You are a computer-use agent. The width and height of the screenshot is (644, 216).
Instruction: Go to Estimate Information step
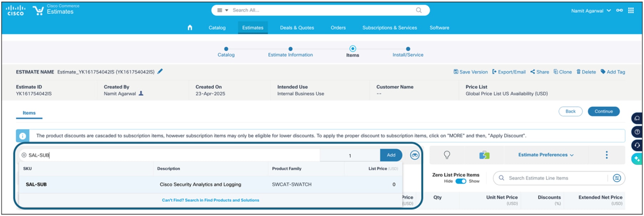290,52
